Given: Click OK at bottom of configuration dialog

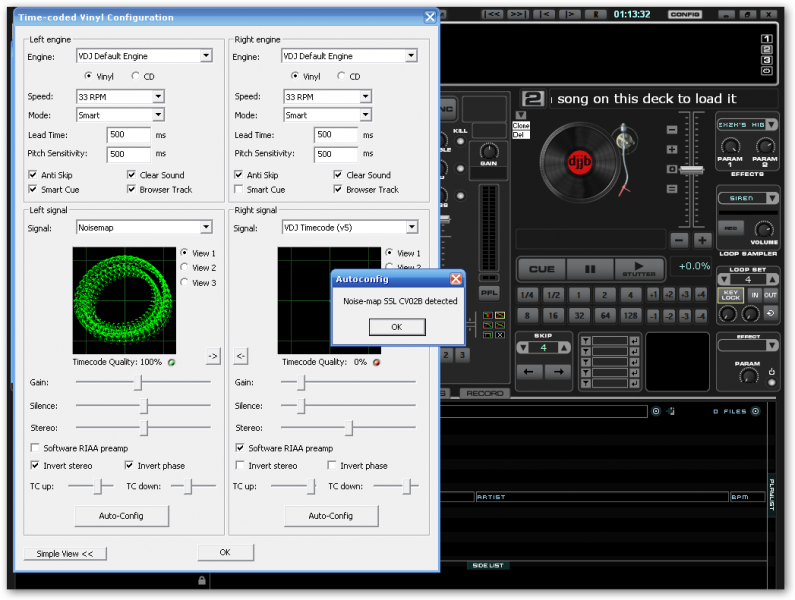Looking at the screenshot, I should point(225,552).
